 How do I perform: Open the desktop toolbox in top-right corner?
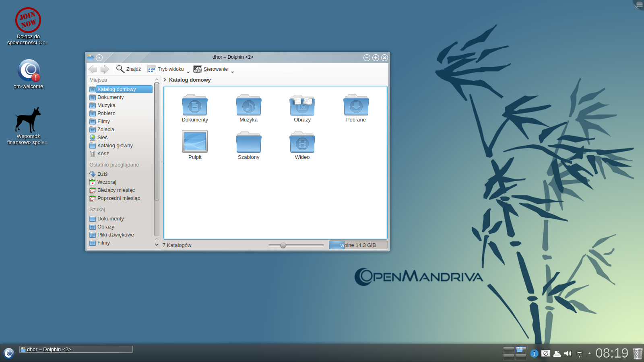(x=639, y=4)
